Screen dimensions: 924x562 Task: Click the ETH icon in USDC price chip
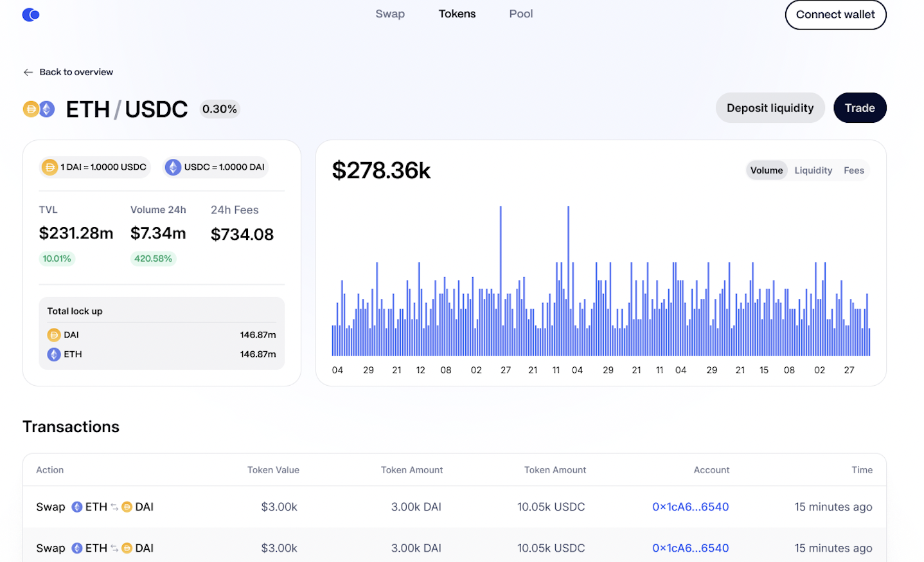(x=173, y=167)
